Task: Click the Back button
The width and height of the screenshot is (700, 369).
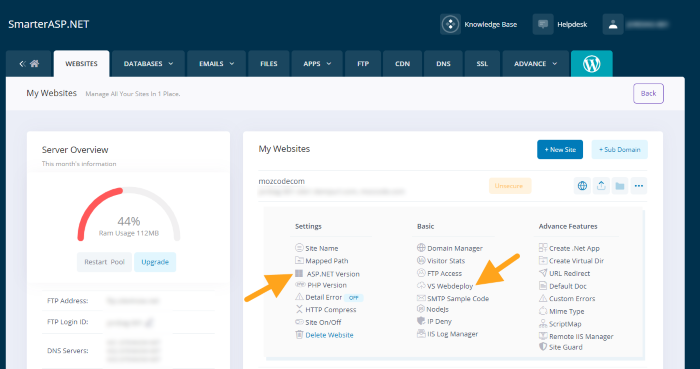Action: click(x=648, y=94)
